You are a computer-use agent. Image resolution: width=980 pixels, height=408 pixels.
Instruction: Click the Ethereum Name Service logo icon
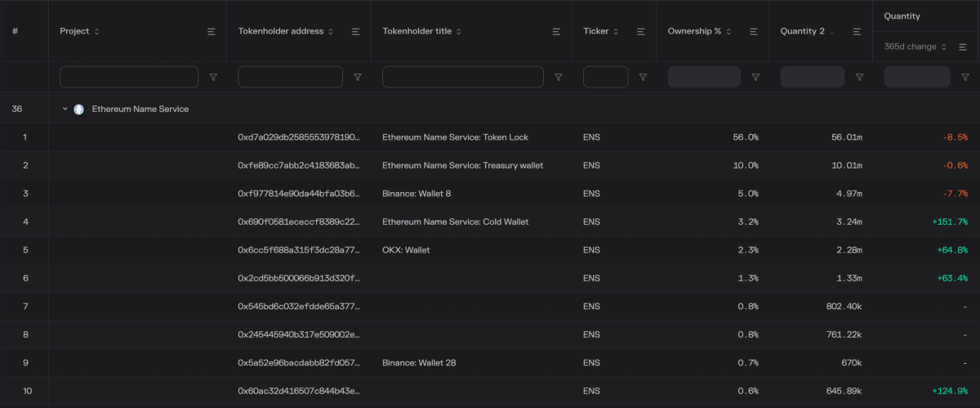79,109
